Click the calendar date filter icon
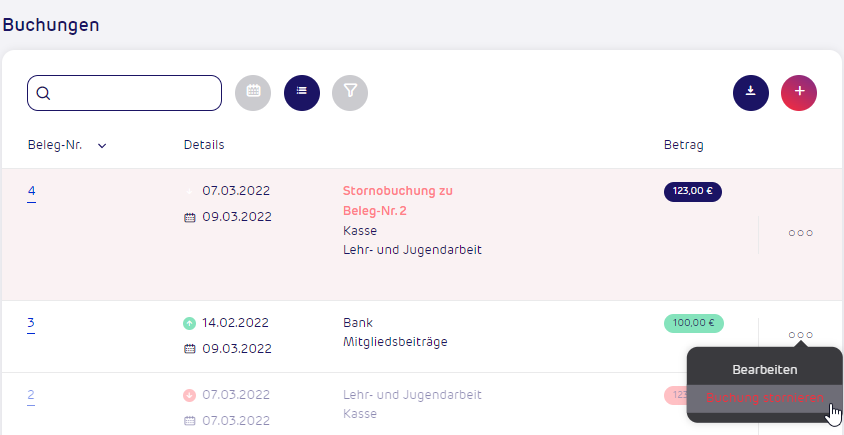The width and height of the screenshot is (844, 435). click(x=253, y=93)
